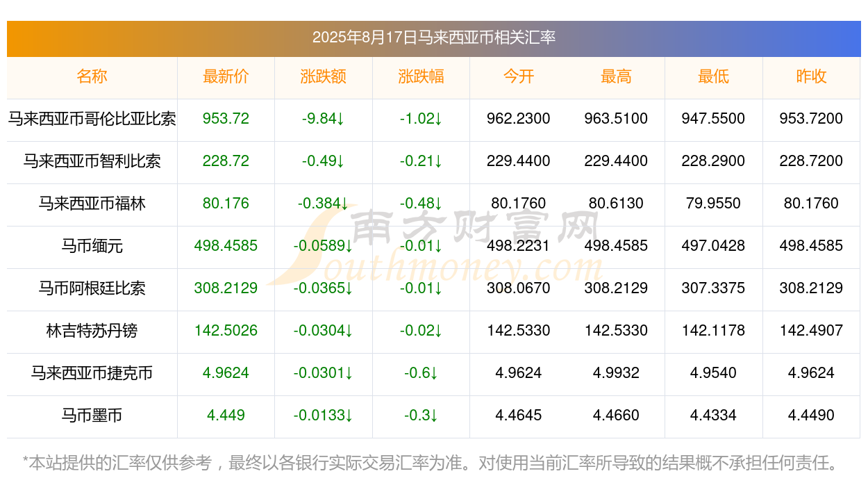
Task: Select the 马币缅元 row label
Action: (x=92, y=246)
